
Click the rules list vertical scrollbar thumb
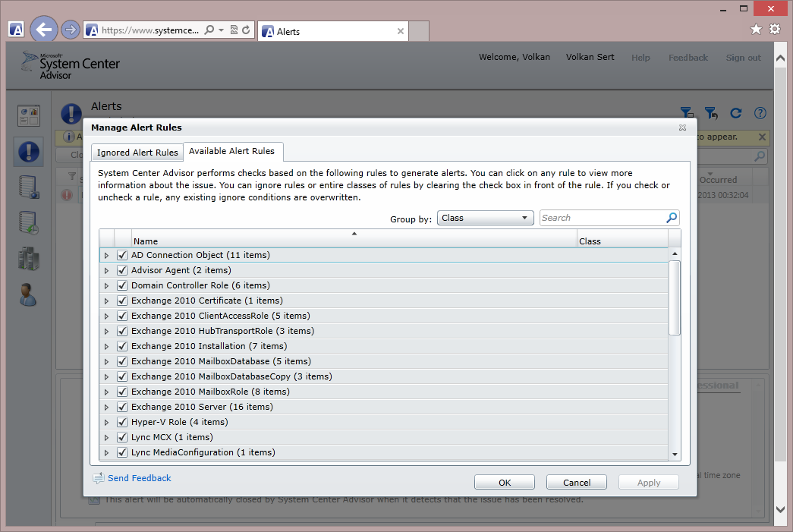click(675, 297)
